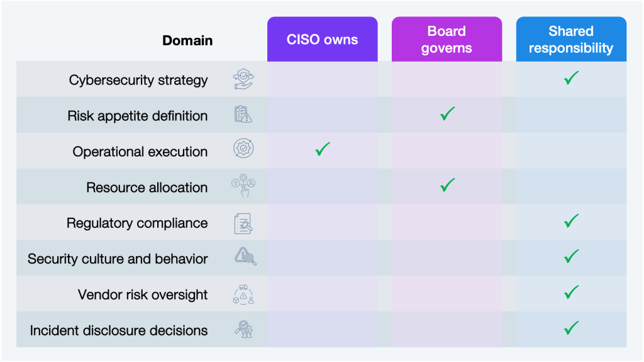Click the Domain heading label
The width and height of the screenshot is (644, 362).
tap(187, 40)
